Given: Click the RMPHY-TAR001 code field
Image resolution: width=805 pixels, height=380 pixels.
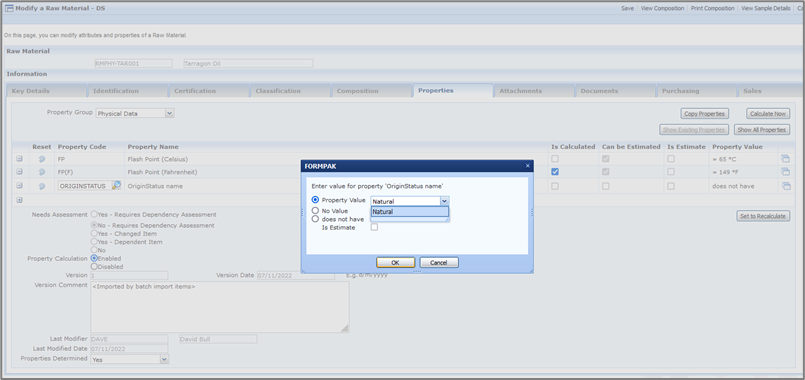Looking at the screenshot, I should coord(132,63).
